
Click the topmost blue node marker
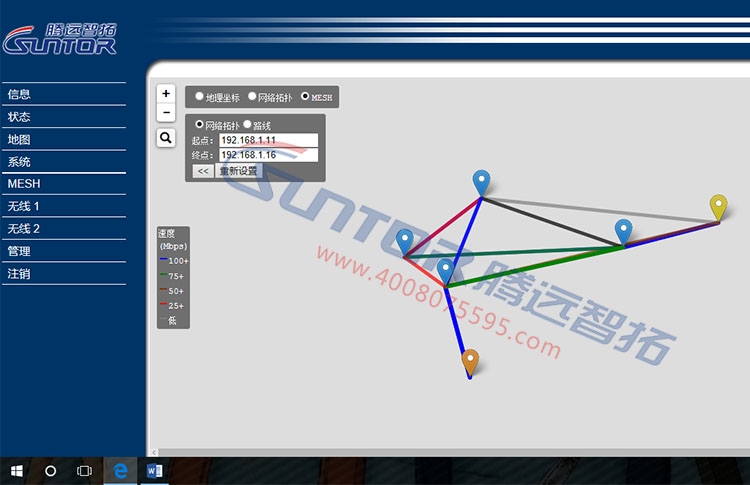tap(482, 181)
